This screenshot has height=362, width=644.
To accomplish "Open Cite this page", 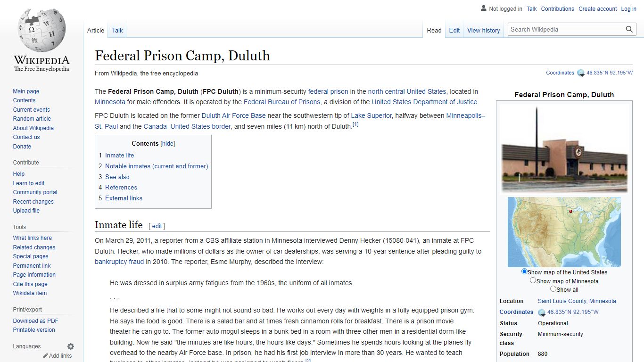I will pos(30,284).
